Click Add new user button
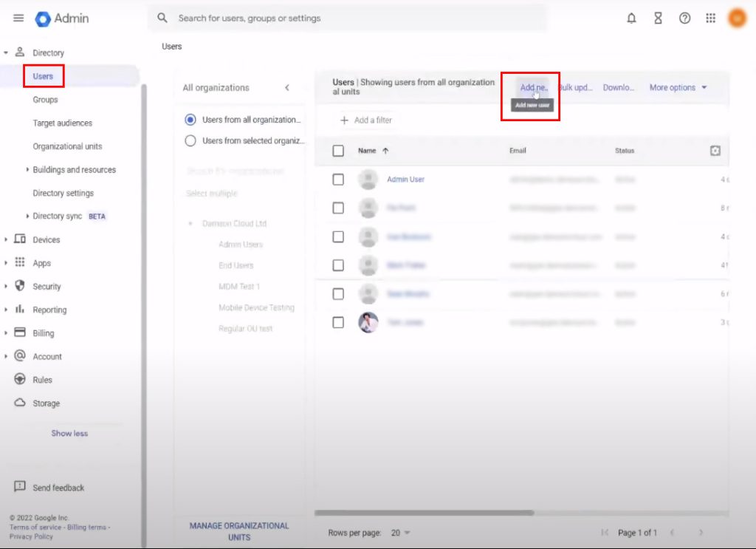The width and height of the screenshot is (756, 549). [x=533, y=87]
